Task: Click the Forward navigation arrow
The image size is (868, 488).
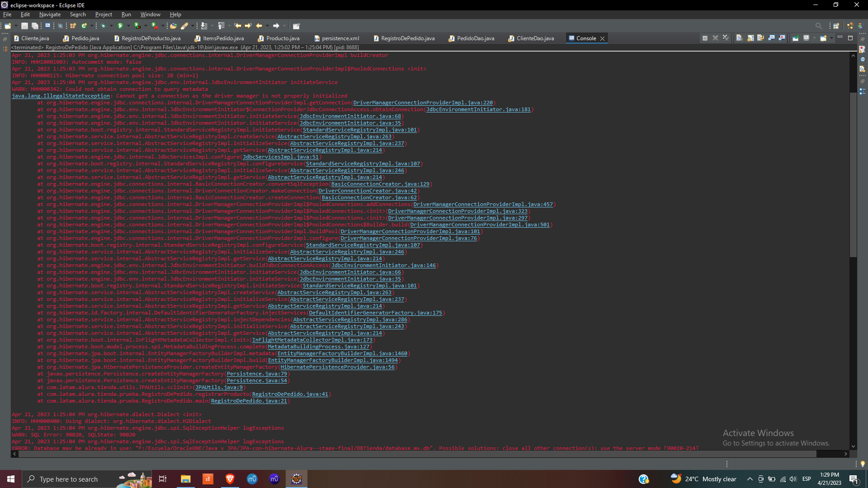Action: [x=276, y=26]
